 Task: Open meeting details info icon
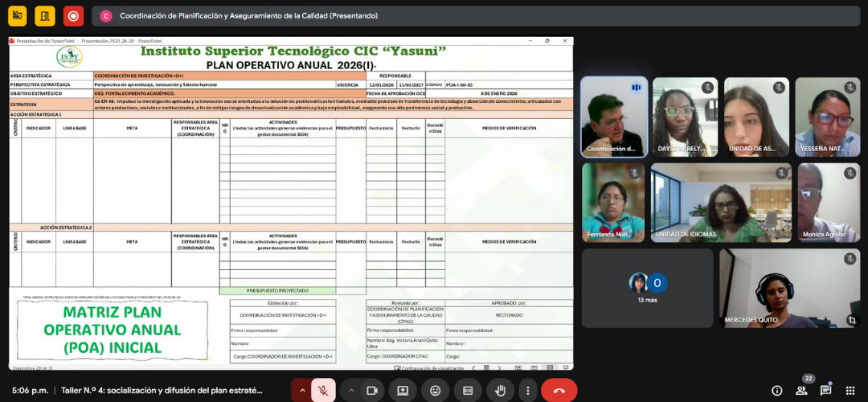pyautogui.click(x=776, y=390)
